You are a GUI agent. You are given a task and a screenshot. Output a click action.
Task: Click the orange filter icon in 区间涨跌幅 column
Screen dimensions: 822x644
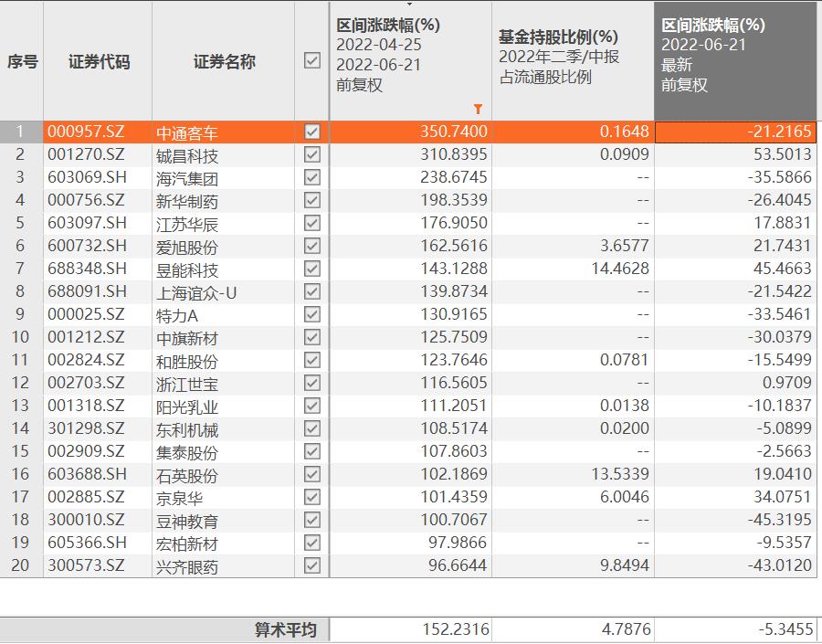(x=478, y=109)
